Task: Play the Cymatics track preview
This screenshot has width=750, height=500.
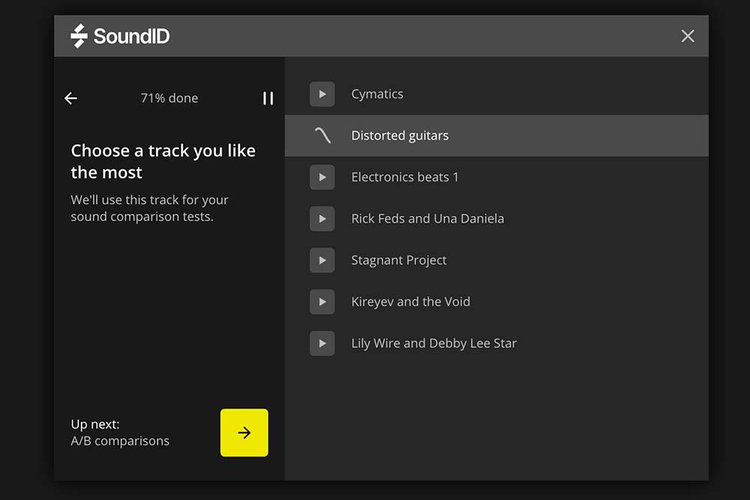Action: (x=322, y=94)
